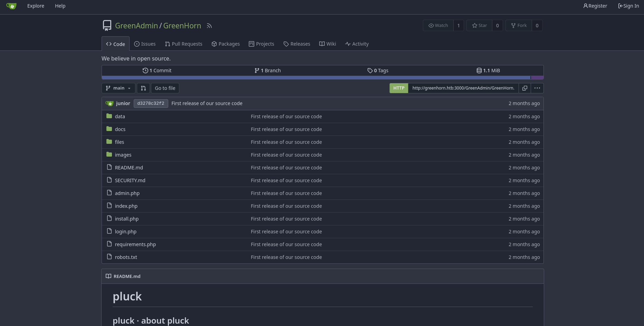Screen dimensions: 644x326
Task: Click the files folder icon
Action: pos(109,142)
